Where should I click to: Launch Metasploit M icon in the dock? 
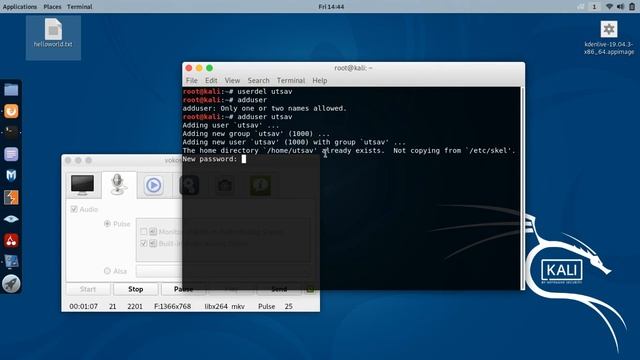pyautogui.click(x=11, y=176)
